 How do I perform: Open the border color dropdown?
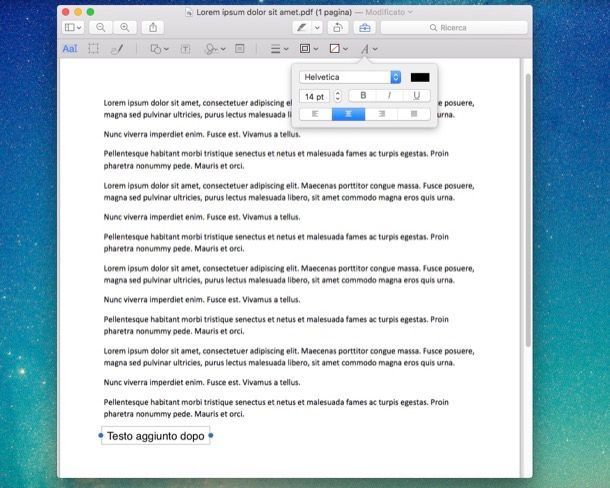309,48
